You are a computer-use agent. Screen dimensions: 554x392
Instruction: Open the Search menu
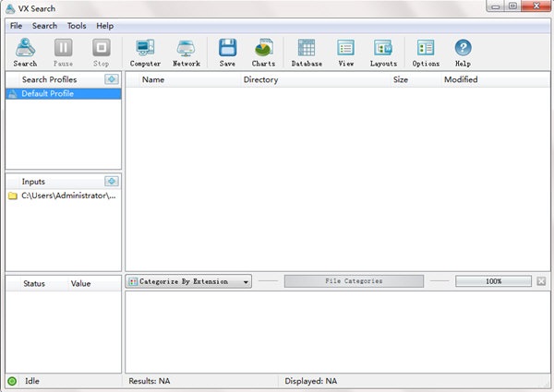pyautogui.click(x=44, y=26)
